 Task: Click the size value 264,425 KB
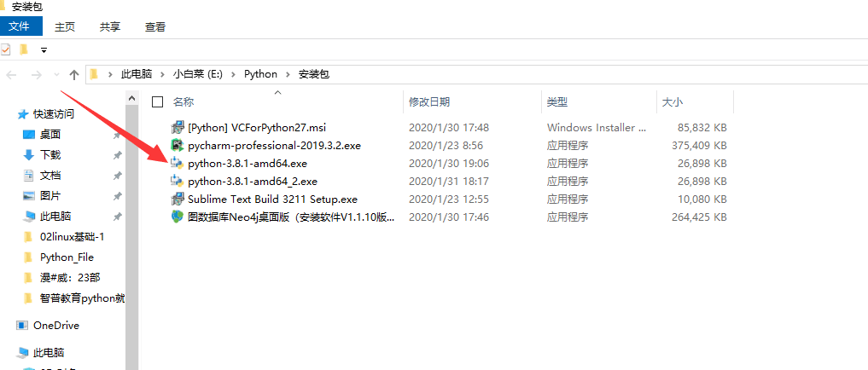coord(699,217)
